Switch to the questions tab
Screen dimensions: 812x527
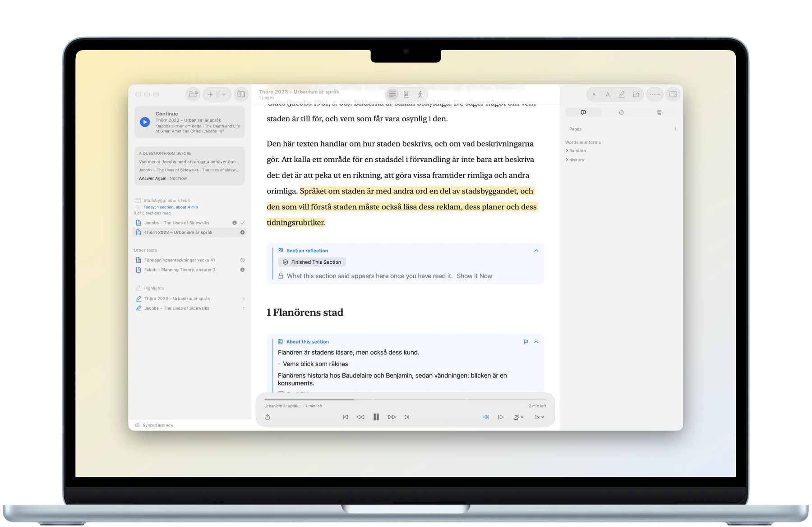click(621, 112)
